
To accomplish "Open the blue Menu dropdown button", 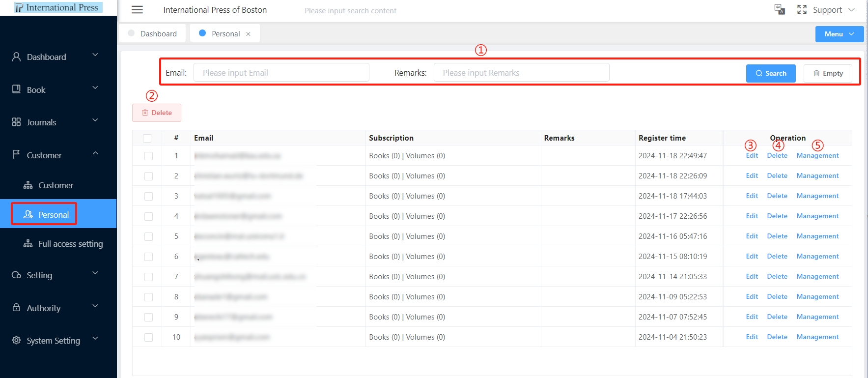I will [x=839, y=34].
